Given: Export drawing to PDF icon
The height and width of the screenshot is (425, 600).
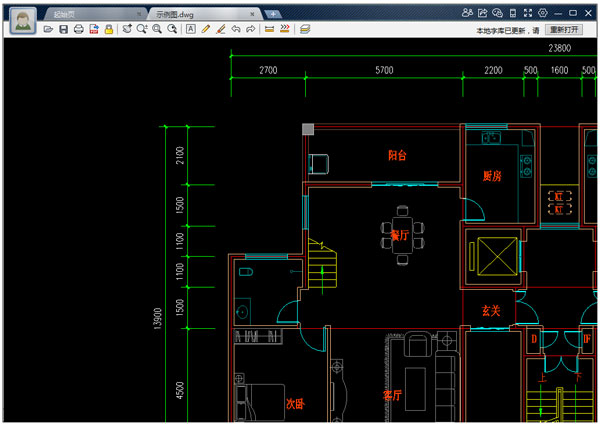Looking at the screenshot, I should pos(94,29).
